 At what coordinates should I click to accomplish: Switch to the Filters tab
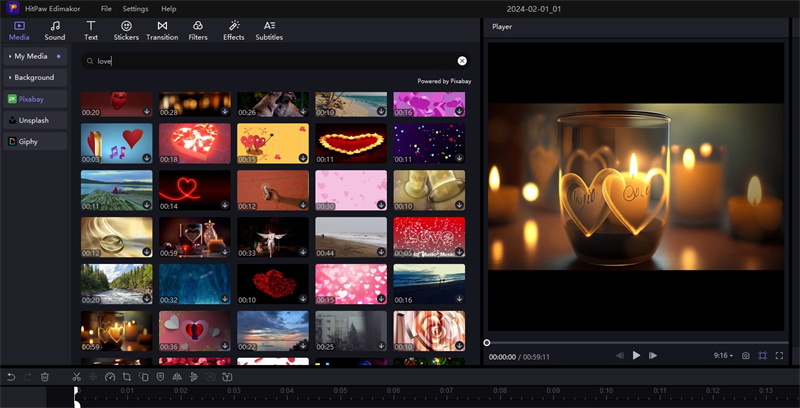[x=198, y=31]
